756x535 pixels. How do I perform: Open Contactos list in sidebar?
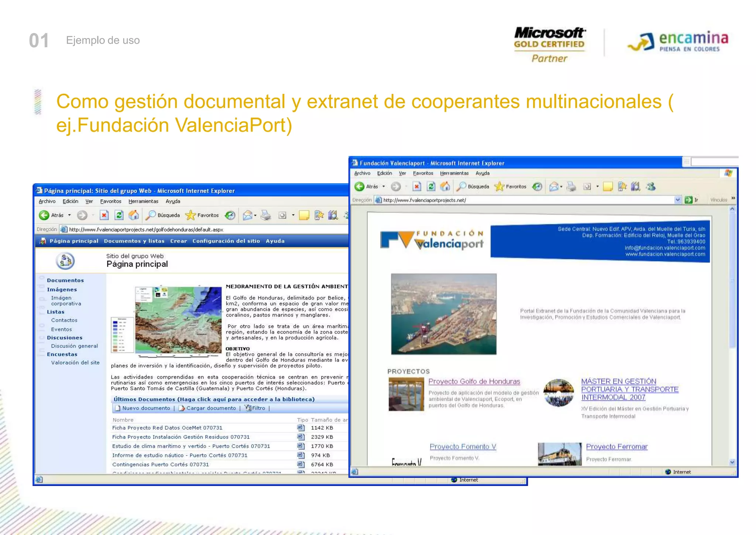(x=64, y=320)
